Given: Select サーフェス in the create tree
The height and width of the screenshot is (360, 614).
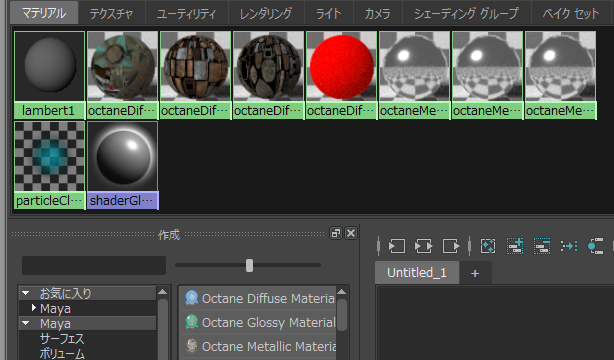Looking at the screenshot, I should pos(62,338).
